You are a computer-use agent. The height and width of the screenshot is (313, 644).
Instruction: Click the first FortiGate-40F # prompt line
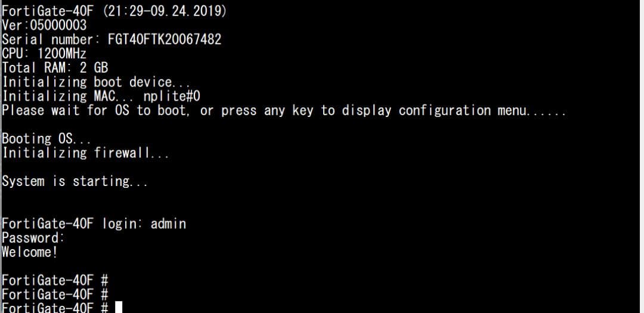[x=55, y=280]
